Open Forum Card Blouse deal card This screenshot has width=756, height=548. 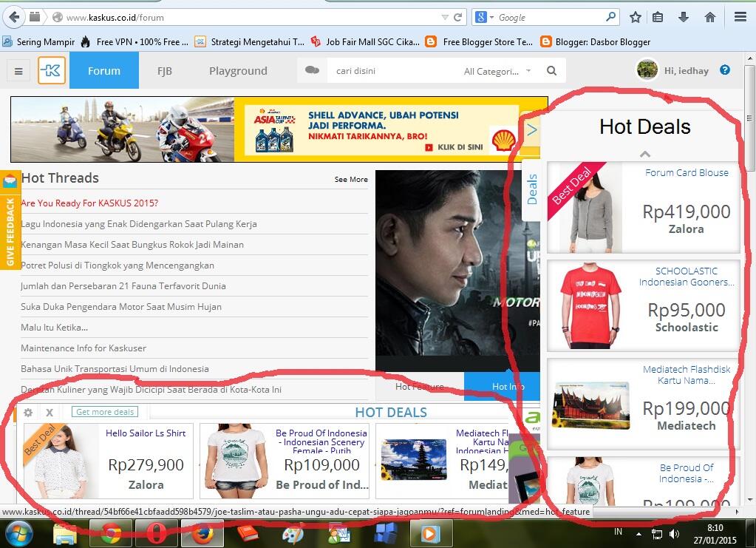click(x=643, y=207)
